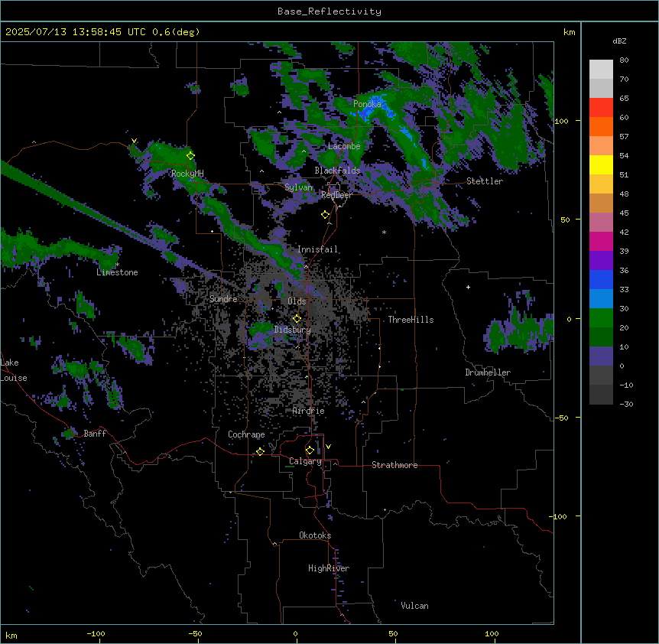Click the km unit label at top right

point(570,32)
